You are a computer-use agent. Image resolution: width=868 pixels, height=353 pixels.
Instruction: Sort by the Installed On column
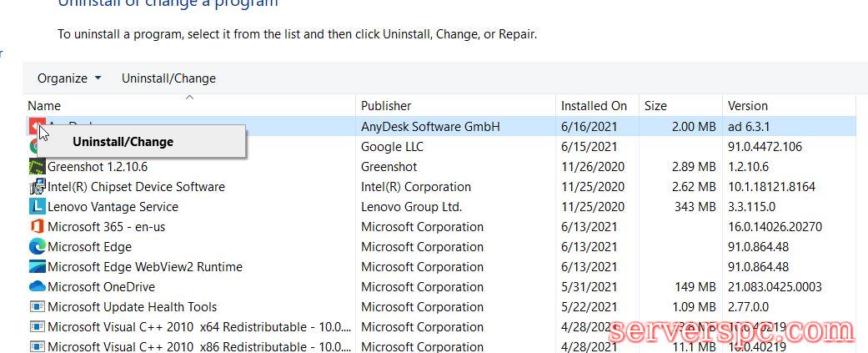[594, 106]
